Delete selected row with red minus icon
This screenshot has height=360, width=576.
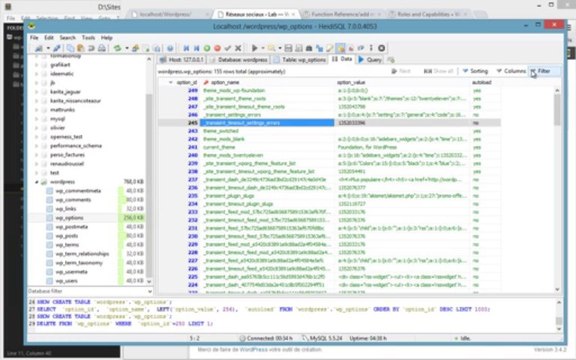pyautogui.click(x=217, y=48)
